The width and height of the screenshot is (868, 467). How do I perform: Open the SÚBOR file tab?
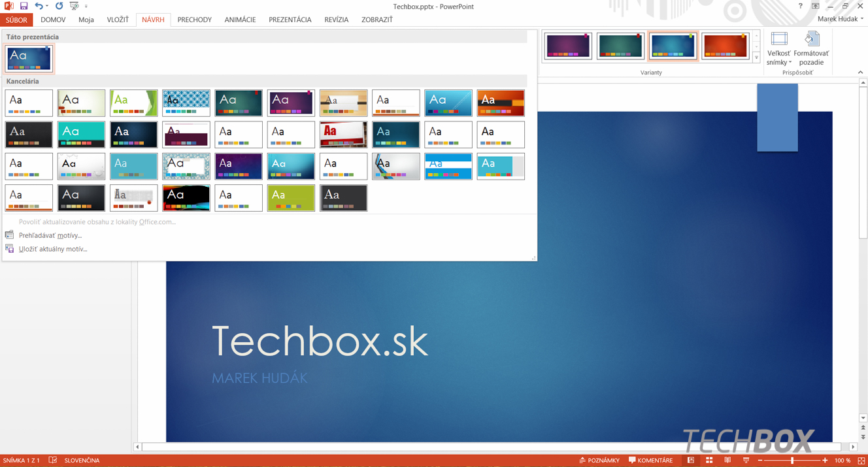16,20
